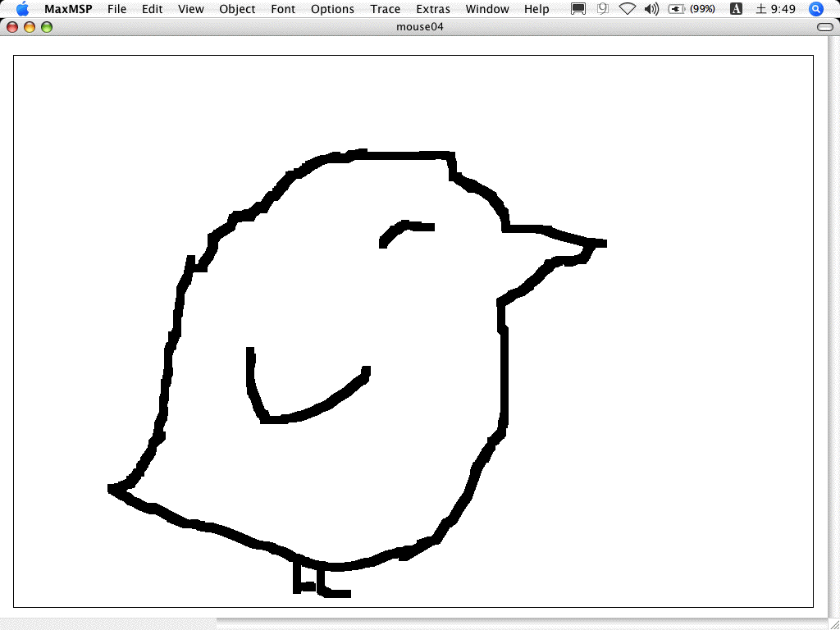Click the display status menu icon
This screenshot has width=840, height=630.
(x=578, y=8)
